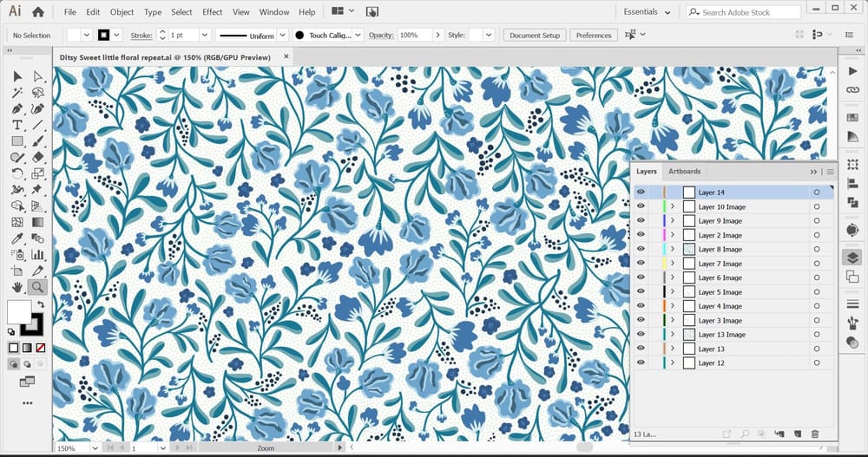Toggle eye for Layer 7 Image
This screenshot has height=457, width=868.
(641, 264)
